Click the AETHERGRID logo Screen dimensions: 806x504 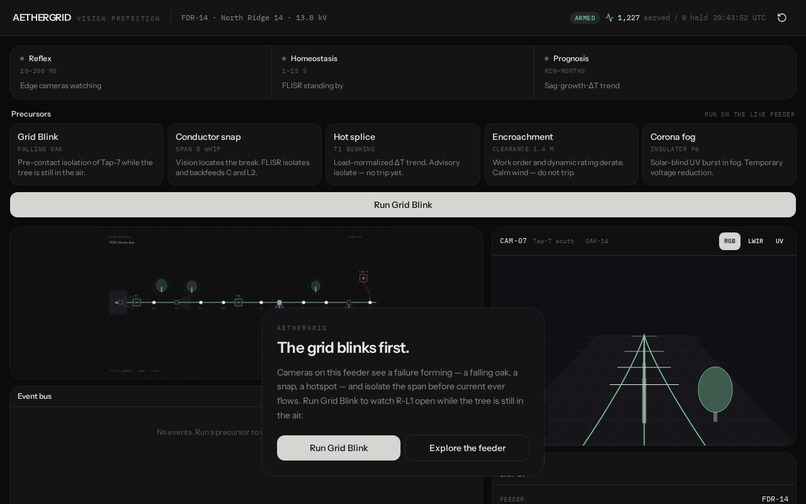pos(42,17)
